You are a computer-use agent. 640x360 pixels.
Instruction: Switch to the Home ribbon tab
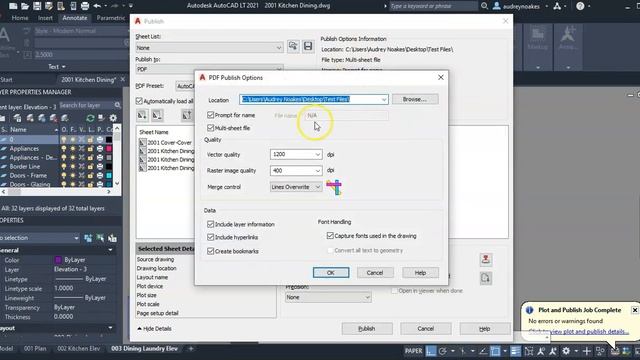[x=20, y=18]
